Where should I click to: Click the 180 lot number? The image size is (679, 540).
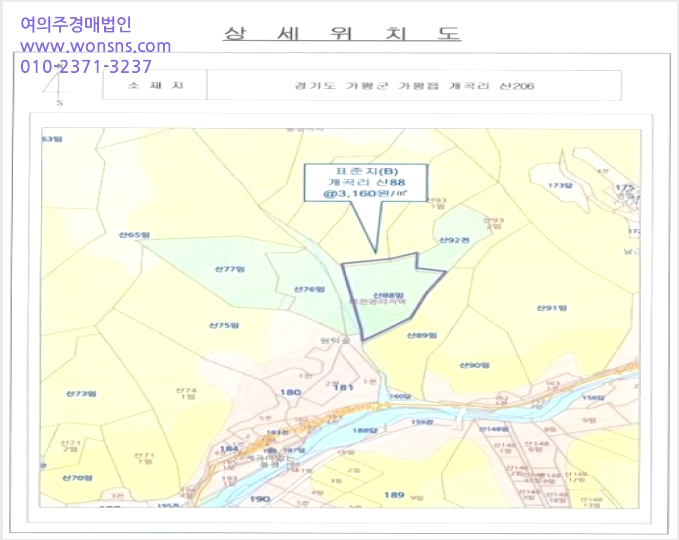[290, 392]
